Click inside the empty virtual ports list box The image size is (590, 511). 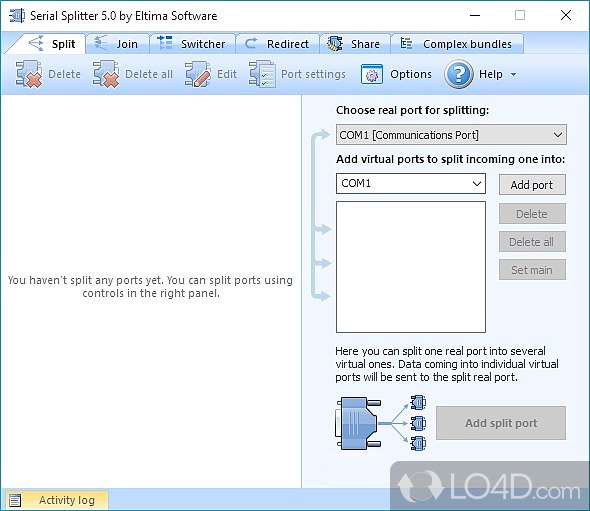[x=411, y=267]
